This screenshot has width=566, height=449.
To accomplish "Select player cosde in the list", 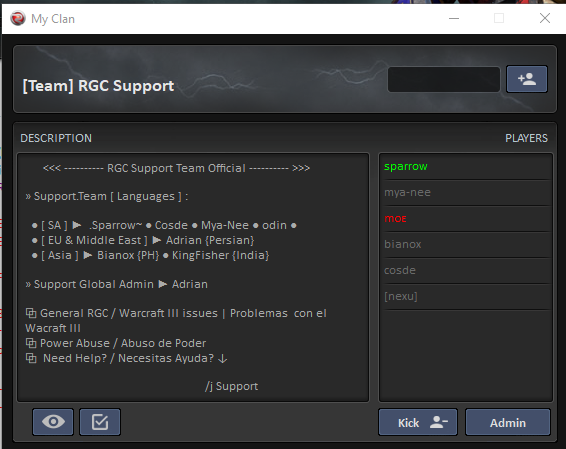I will tap(467, 271).
